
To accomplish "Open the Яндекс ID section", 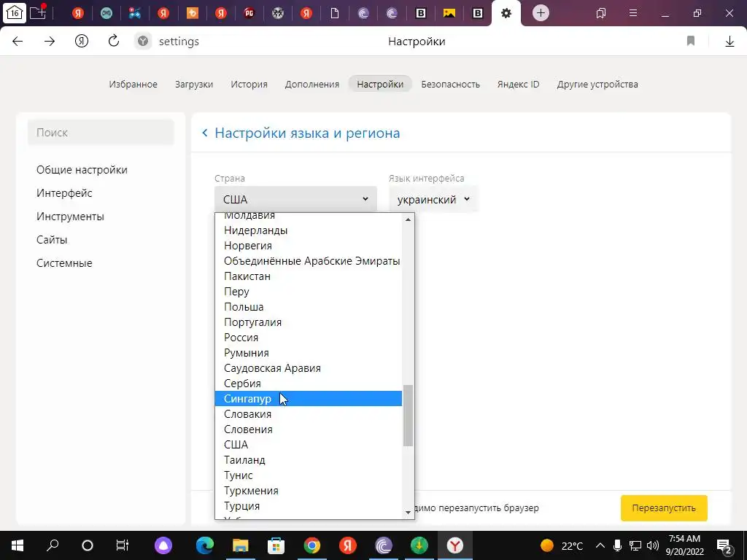I will point(519,85).
